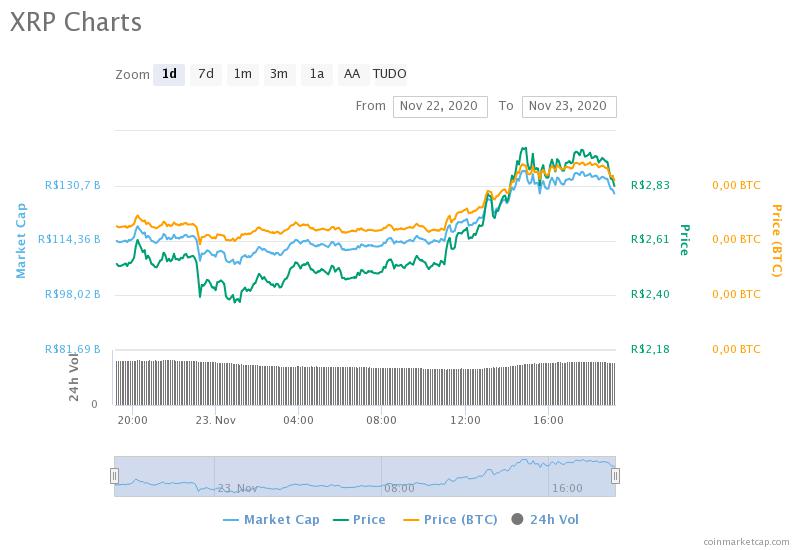Click the navigator mini chart area
Screen dimensions: 800x550
[365, 476]
